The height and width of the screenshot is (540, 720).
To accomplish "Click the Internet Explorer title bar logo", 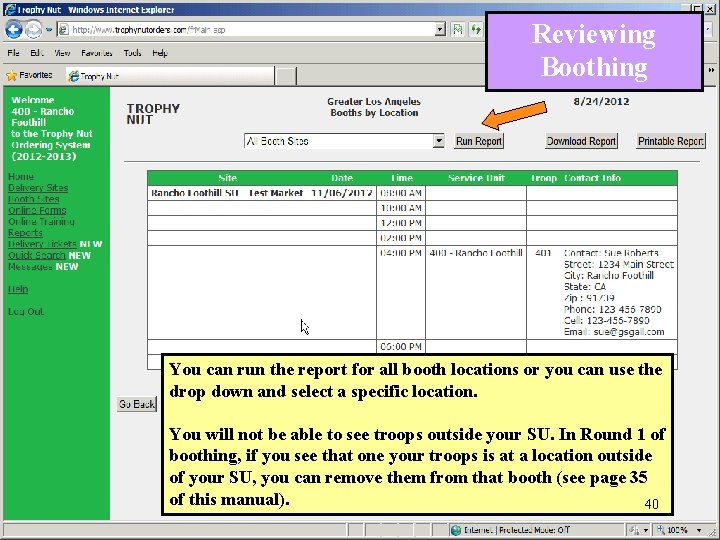I will 10,10.
